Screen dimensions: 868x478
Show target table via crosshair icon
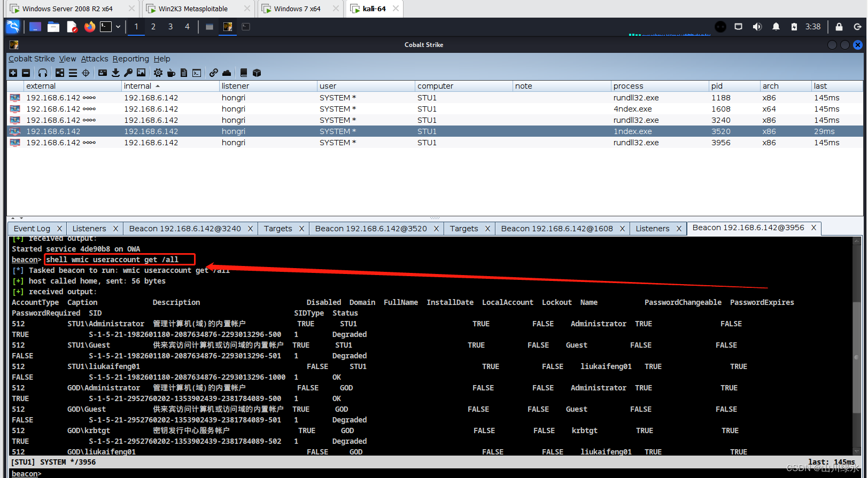coord(86,73)
